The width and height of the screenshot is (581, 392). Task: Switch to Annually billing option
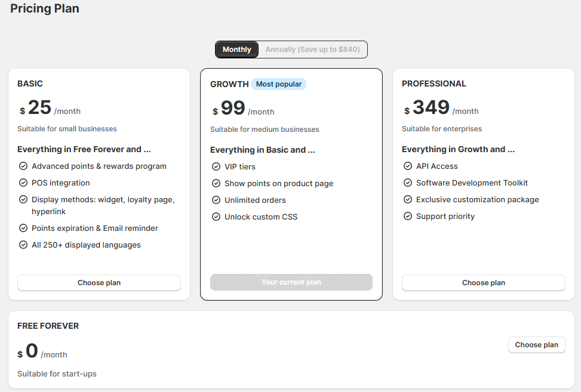(x=312, y=50)
